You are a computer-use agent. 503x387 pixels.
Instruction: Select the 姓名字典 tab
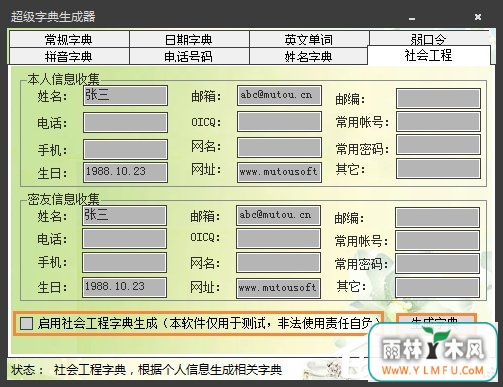click(308, 56)
